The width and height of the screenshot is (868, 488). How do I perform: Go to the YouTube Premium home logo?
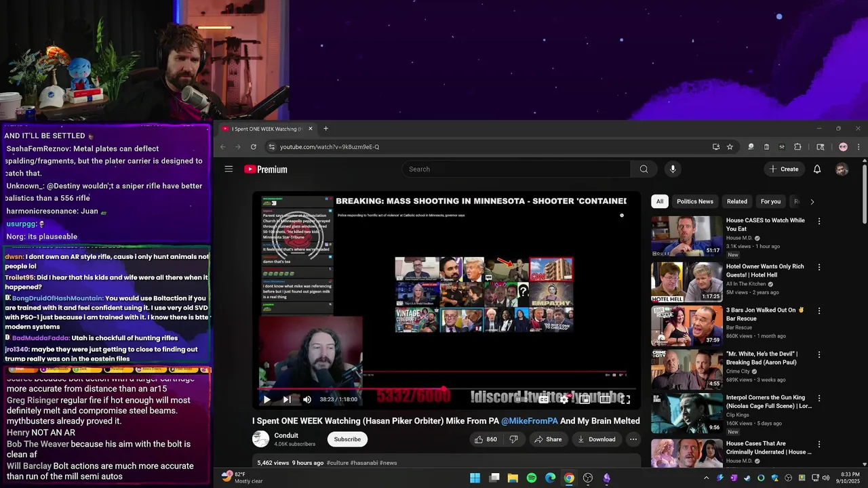[266, 169]
